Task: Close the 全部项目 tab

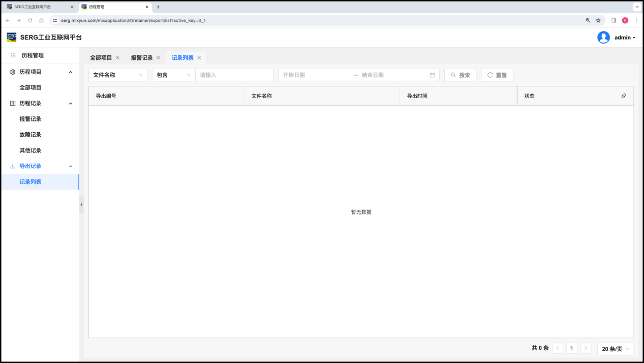Action: point(117,58)
